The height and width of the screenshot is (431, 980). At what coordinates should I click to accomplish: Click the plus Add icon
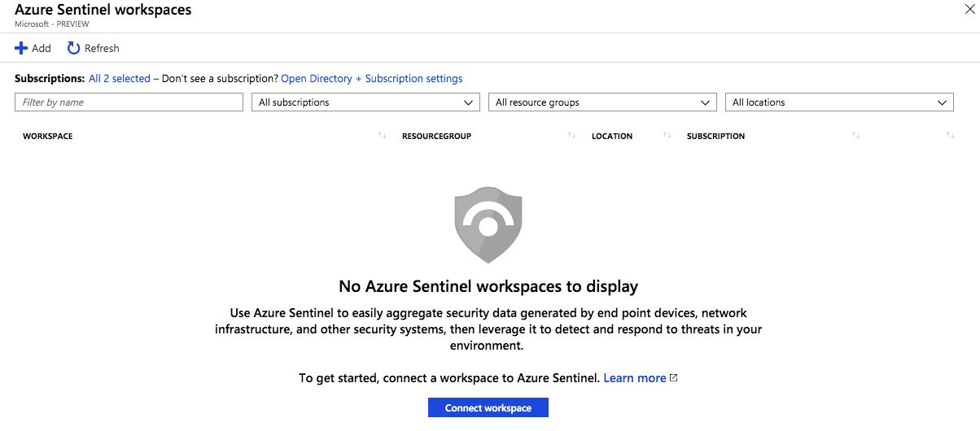pos(21,49)
